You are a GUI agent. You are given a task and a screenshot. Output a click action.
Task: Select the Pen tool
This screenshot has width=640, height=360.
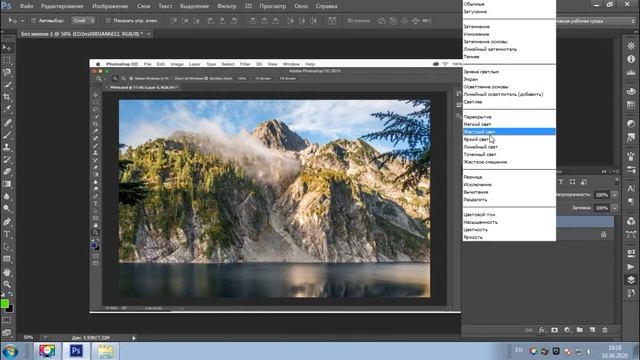click(7, 222)
